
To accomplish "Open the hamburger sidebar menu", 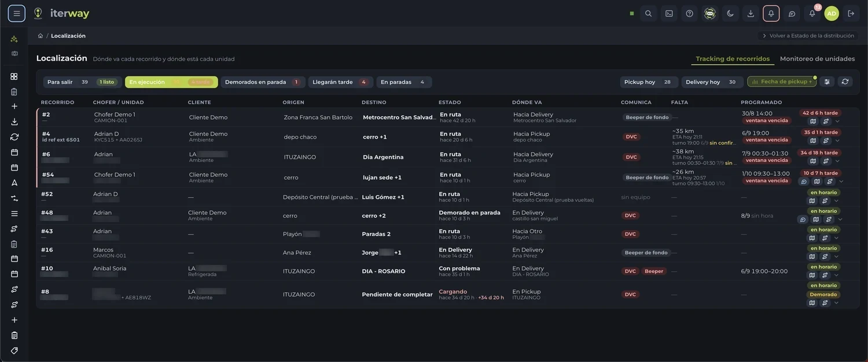I will point(16,13).
